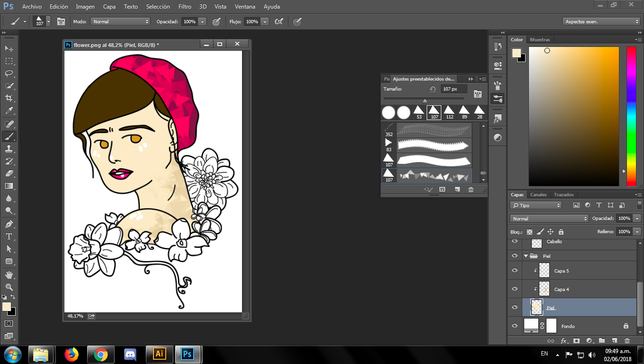Open the Filtro menu
Image resolution: width=644 pixels, height=364 pixels.
click(x=185, y=7)
